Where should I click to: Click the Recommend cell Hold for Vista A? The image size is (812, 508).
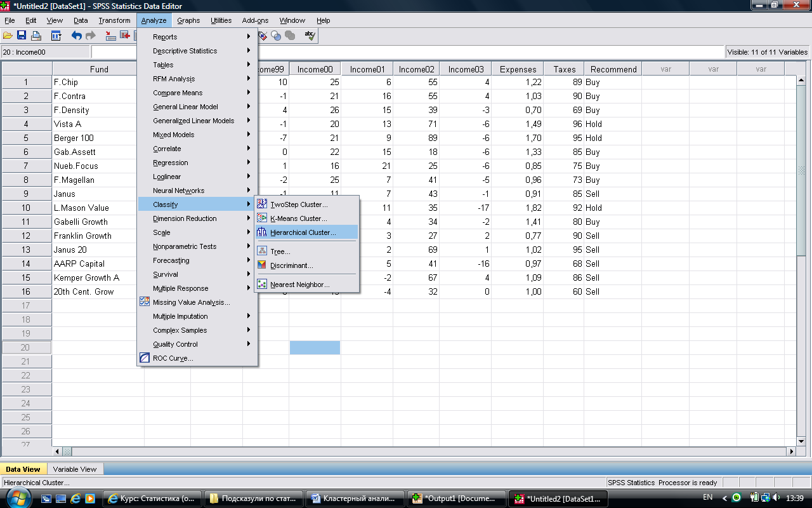[613, 124]
